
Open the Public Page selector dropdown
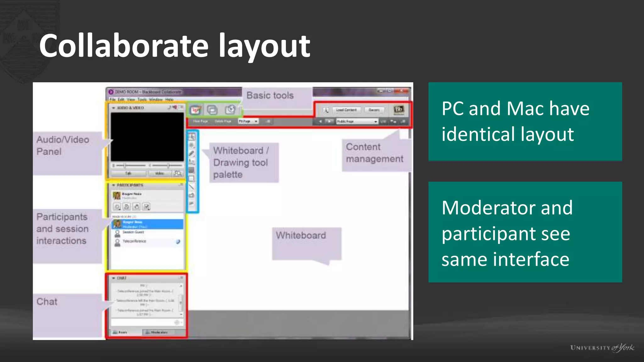pos(357,121)
